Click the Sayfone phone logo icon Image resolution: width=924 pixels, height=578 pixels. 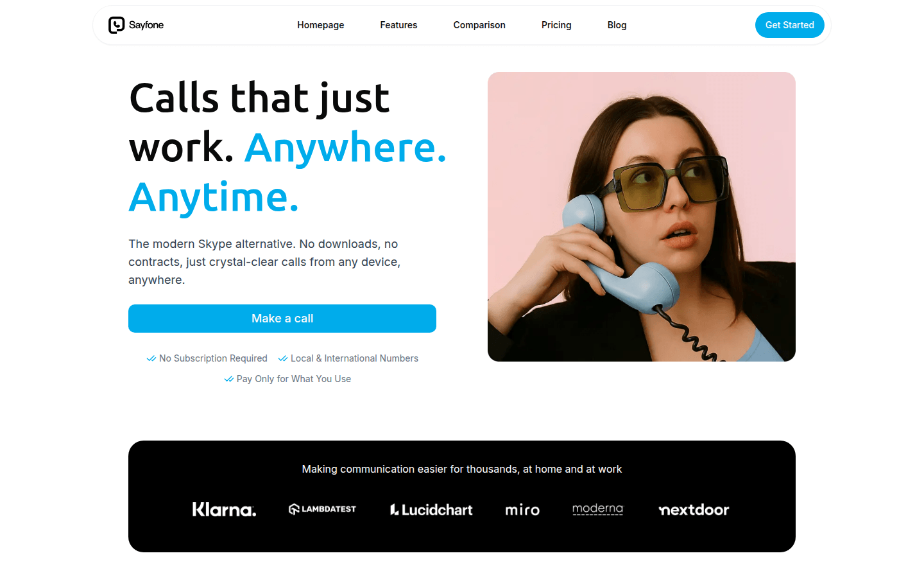116,25
